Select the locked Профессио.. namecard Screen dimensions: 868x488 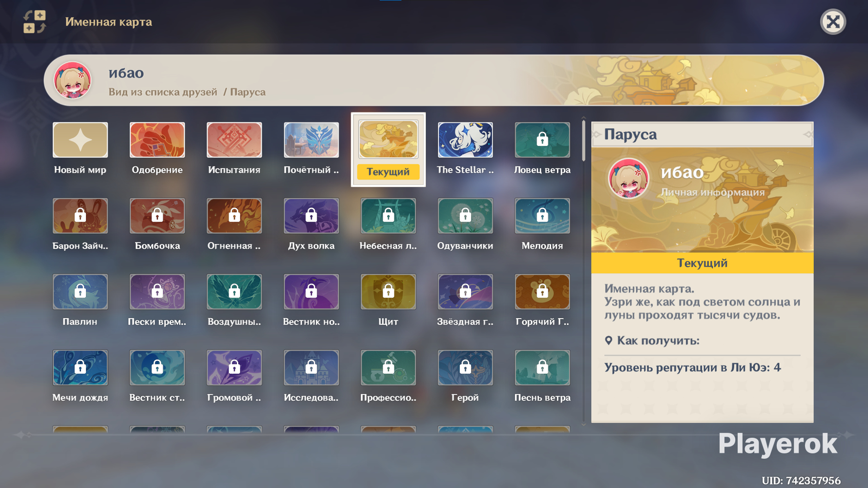coord(389,367)
